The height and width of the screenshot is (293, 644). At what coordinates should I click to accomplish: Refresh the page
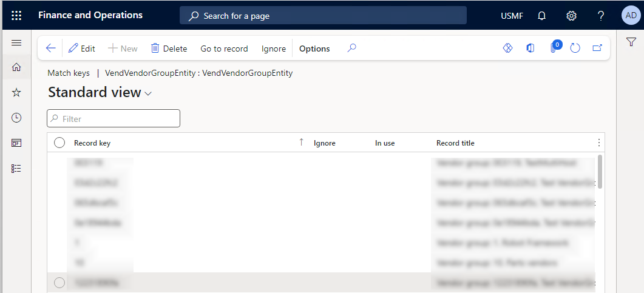pyautogui.click(x=575, y=48)
